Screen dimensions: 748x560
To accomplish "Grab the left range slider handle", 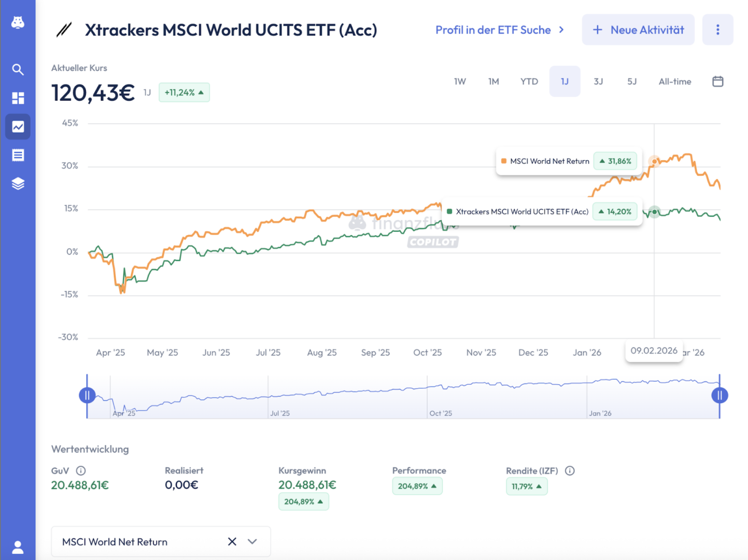I will [87, 396].
